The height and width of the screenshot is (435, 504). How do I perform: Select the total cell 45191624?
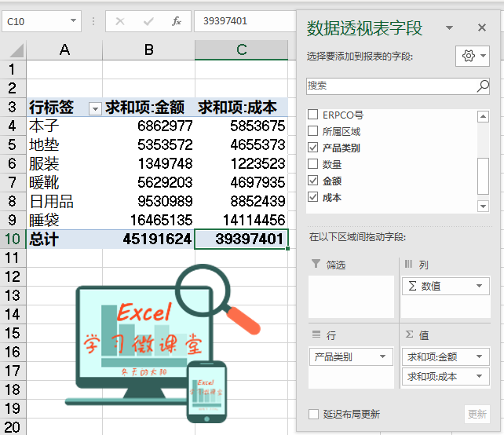pyautogui.click(x=149, y=239)
